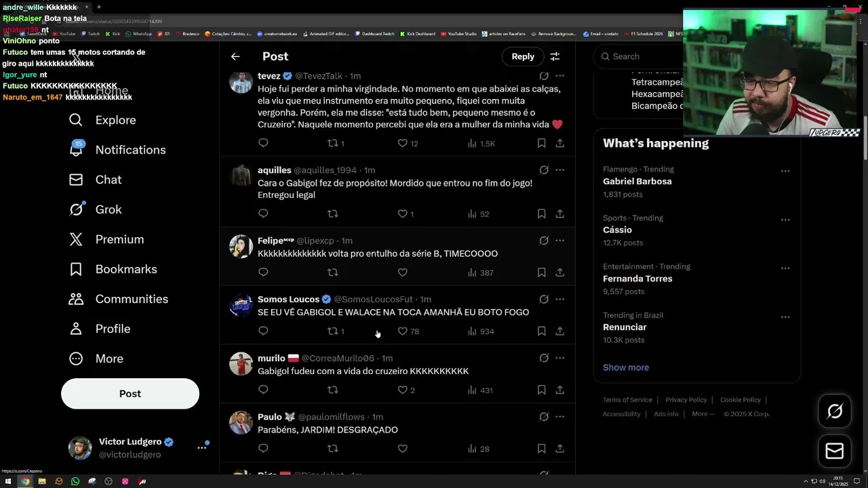
Task: Open Cookie Policy link
Action: (741, 400)
